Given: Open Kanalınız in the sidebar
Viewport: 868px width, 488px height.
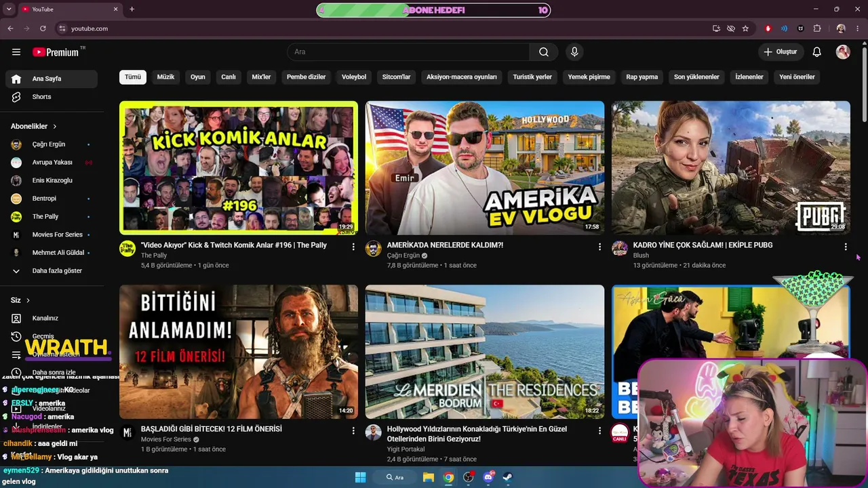Looking at the screenshot, I should [52, 319].
